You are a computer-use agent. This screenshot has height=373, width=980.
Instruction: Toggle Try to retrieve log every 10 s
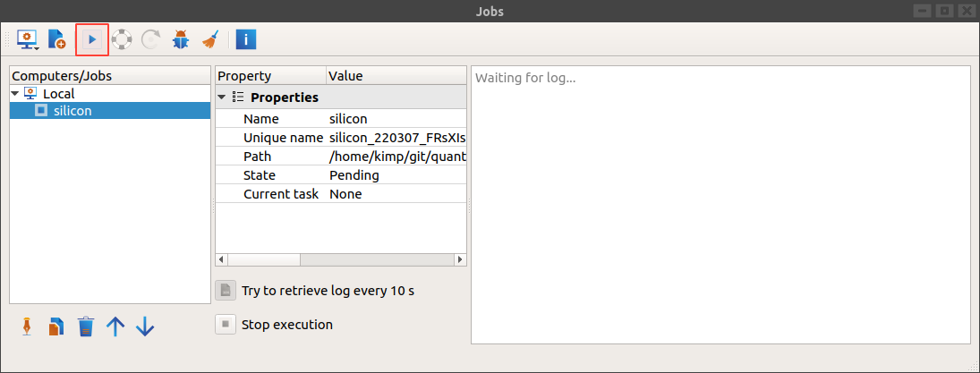(226, 291)
